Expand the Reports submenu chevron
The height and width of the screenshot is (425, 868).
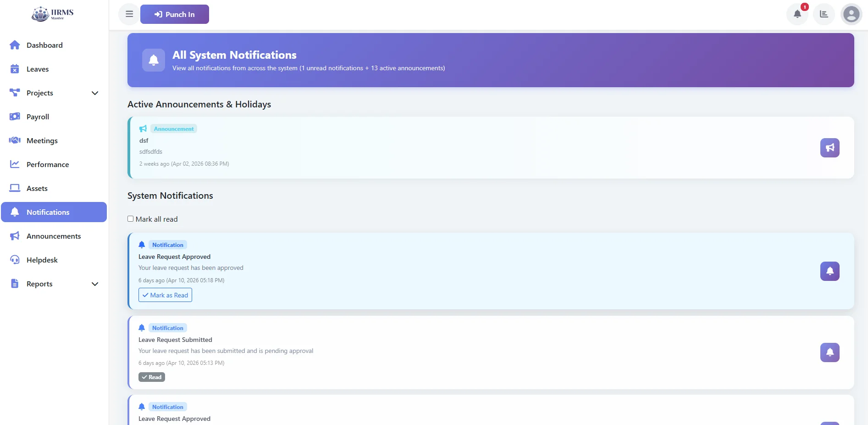click(x=95, y=284)
